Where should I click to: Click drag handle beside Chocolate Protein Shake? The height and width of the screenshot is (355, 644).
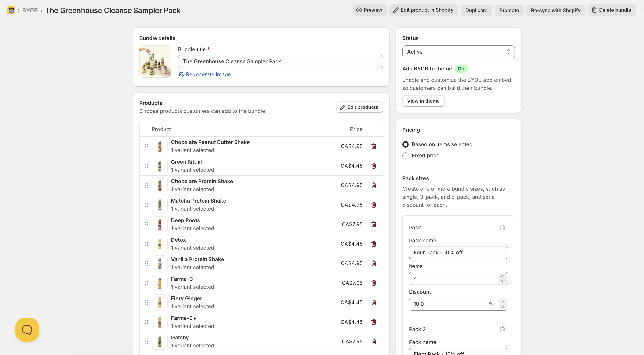147,185
